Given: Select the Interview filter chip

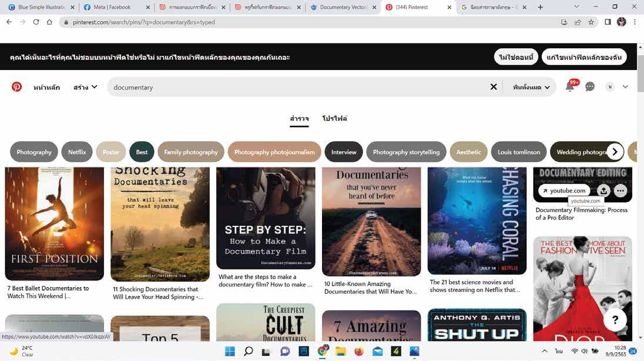Looking at the screenshot, I should pos(344,152).
